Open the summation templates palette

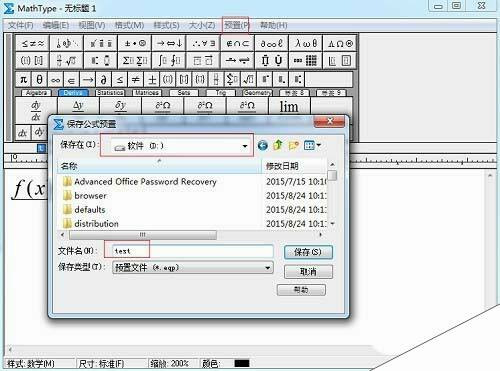(x=135, y=61)
